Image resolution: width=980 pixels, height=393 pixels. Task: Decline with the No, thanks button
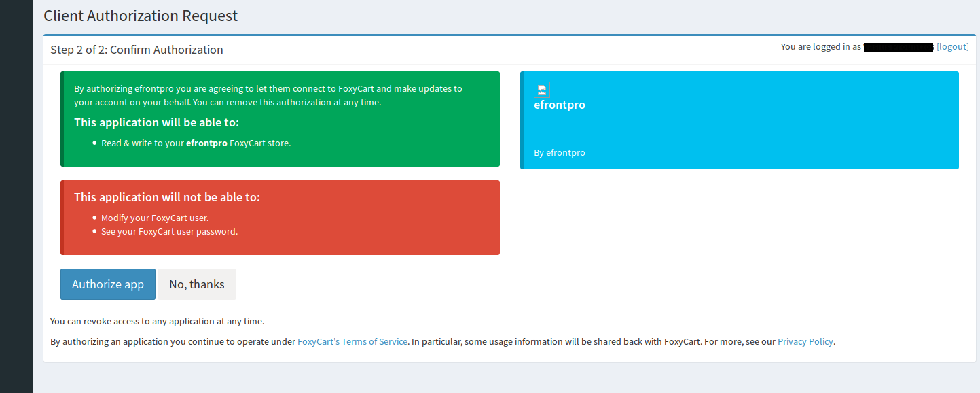(x=197, y=284)
